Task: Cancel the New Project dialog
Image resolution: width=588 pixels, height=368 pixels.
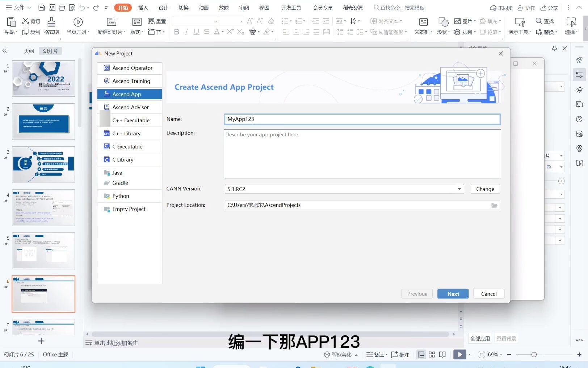Action: click(x=489, y=294)
